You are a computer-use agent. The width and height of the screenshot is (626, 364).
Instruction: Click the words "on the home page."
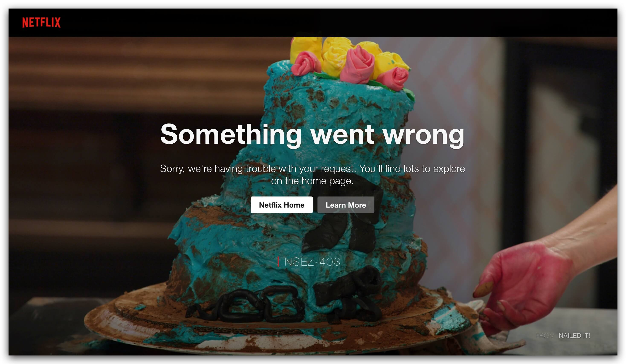[x=312, y=181]
